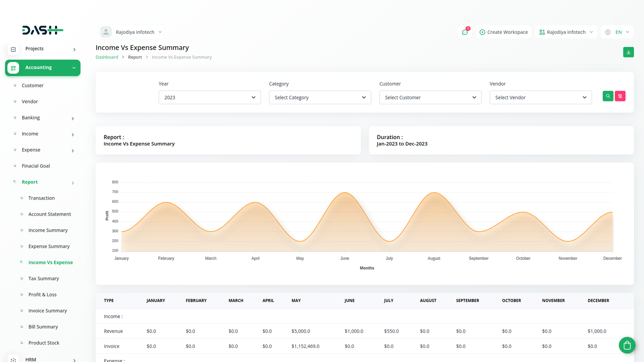The width and height of the screenshot is (644, 362).
Task: Go to Dashboard breadcrumb link
Action: [107, 57]
